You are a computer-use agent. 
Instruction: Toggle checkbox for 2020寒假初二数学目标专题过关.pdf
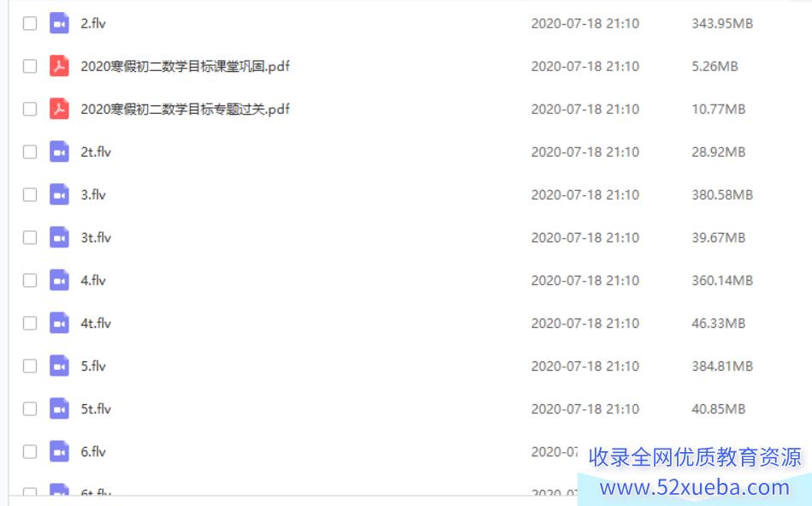point(30,109)
